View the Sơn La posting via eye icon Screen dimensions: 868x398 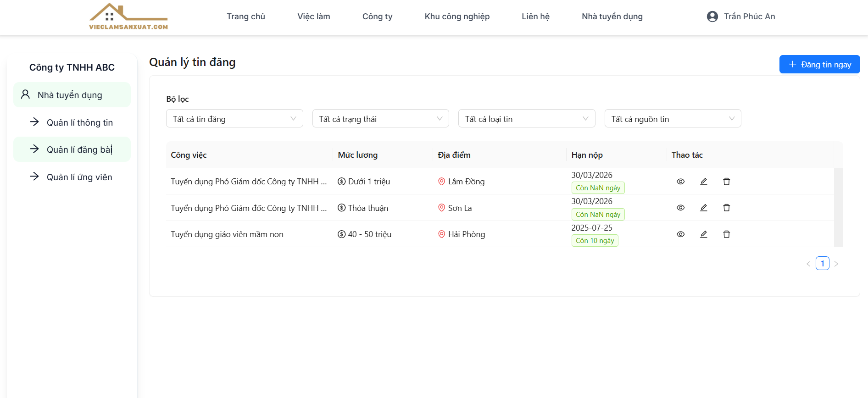(x=680, y=208)
